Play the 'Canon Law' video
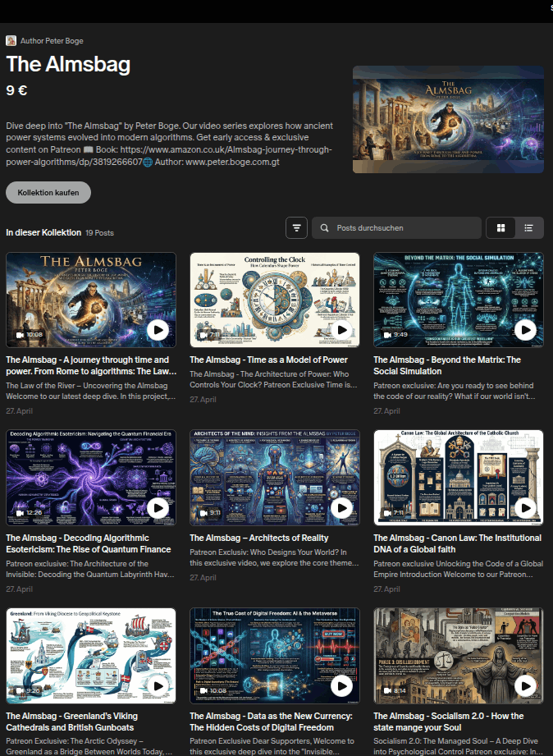 click(x=525, y=508)
